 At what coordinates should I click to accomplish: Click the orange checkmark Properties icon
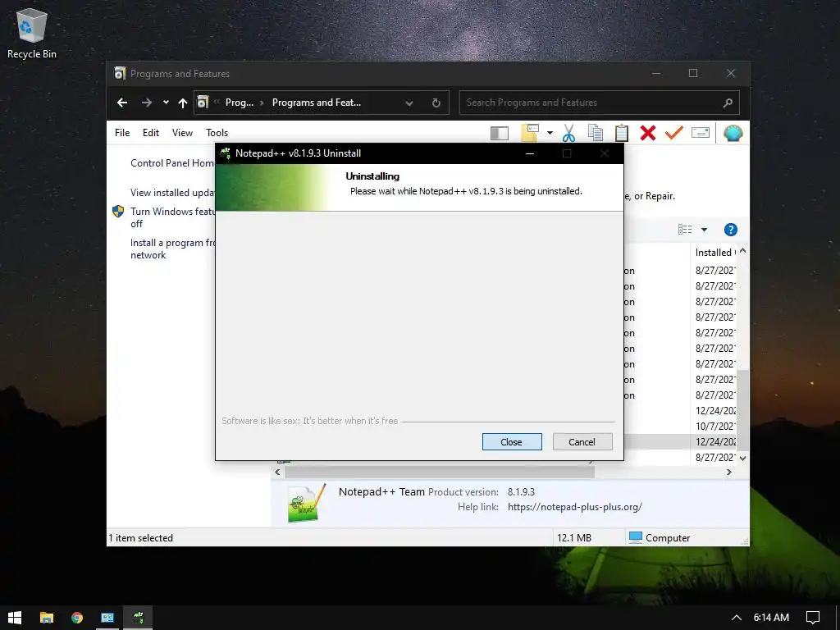pyautogui.click(x=674, y=132)
